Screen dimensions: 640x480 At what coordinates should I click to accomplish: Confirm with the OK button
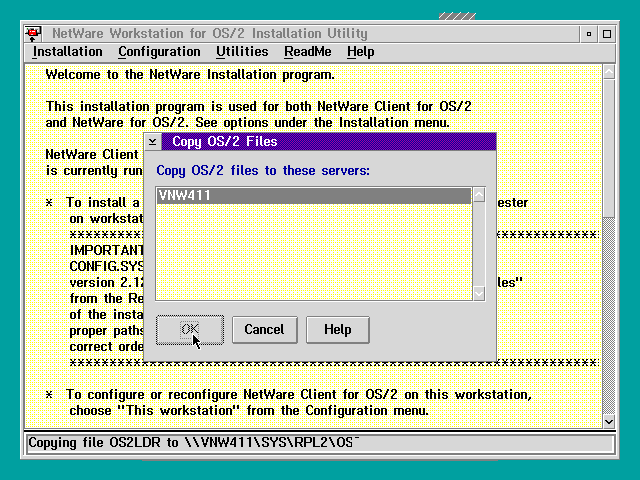tap(190, 329)
